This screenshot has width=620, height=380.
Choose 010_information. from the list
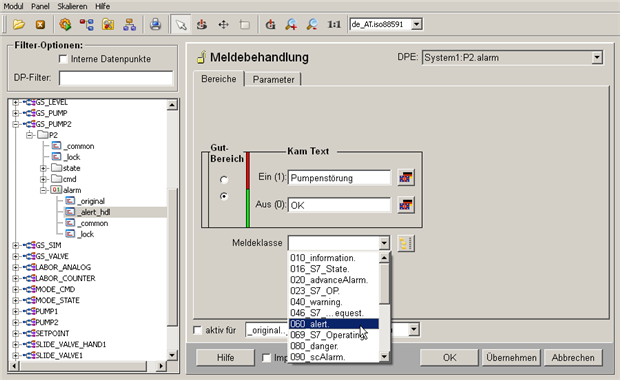click(334, 258)
